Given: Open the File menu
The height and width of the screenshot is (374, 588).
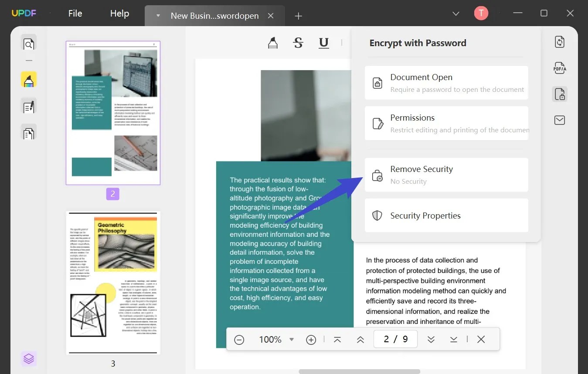Looking at the screenshot, I should point(75,13).
